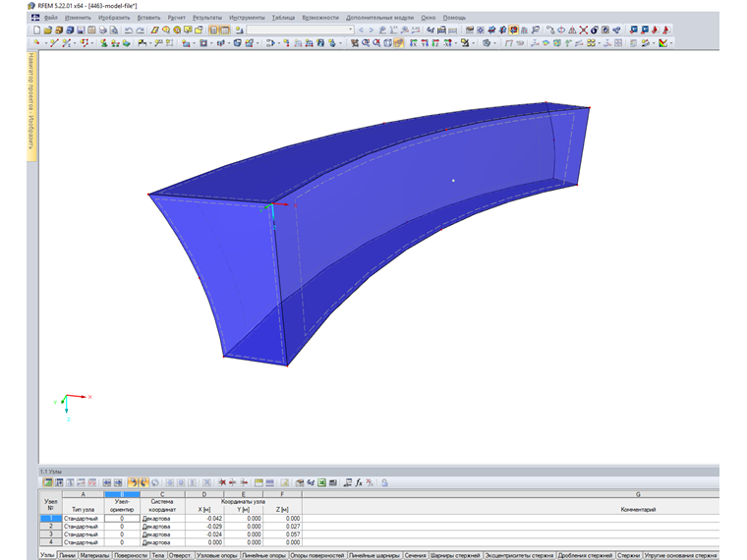Viewport: 747px width, 560px height.
Task: Click the Excel export icon in table toolbar
Action: pos(322,482)
